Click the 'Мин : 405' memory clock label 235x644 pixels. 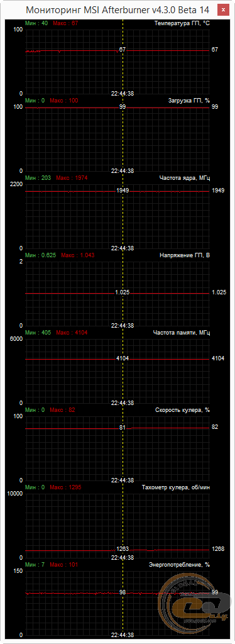[x=38, y=332]
